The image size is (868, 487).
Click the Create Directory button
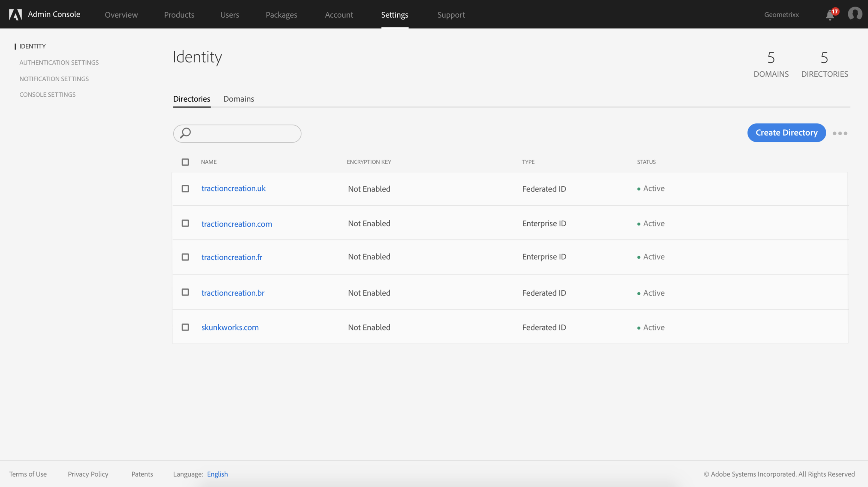point(786,133)
